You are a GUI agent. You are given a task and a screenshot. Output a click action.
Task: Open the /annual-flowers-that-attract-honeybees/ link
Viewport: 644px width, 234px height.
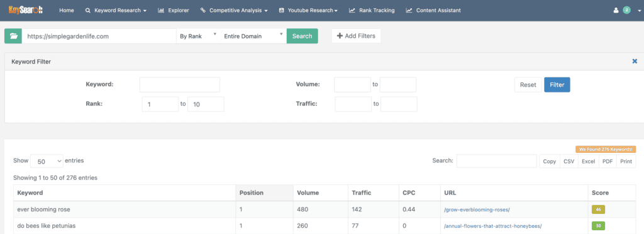click(x=493, y=226)
